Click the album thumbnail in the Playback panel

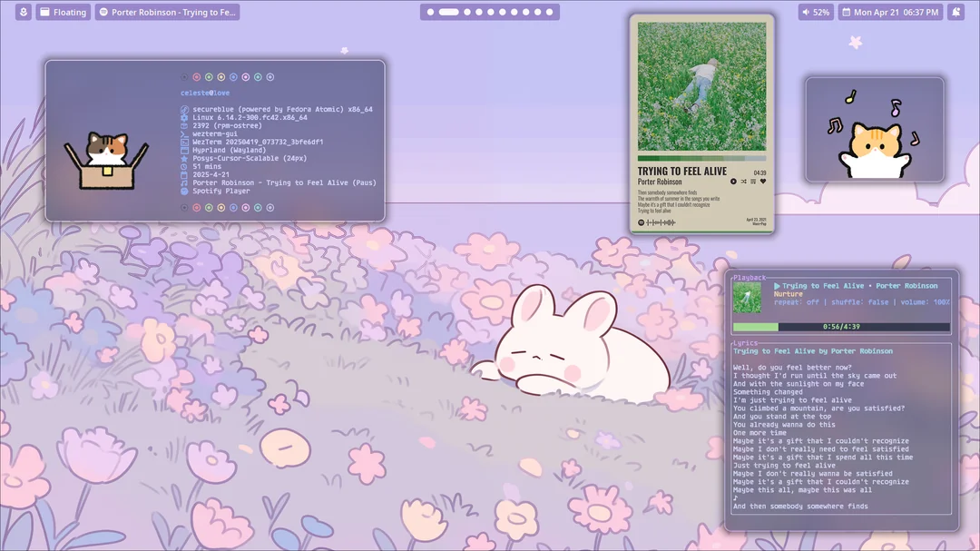[747, 298]
